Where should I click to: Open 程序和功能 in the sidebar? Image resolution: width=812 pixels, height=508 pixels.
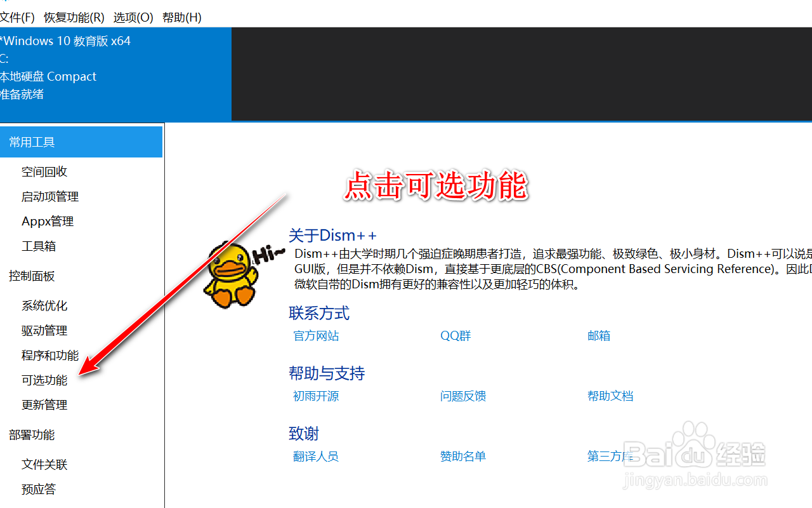pos(50,355)
